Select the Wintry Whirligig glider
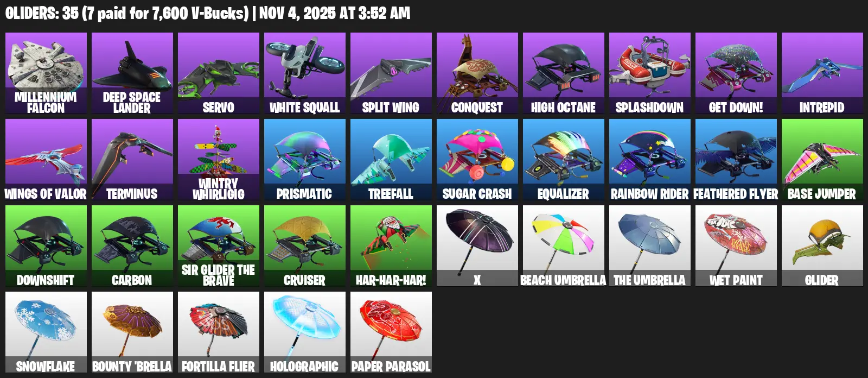868x378 pixels. tap(219, 160)
